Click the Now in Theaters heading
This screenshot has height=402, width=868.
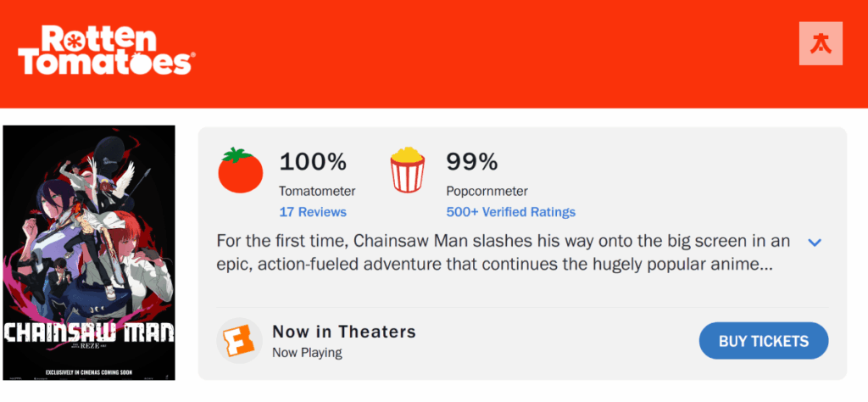click(344, 332)
